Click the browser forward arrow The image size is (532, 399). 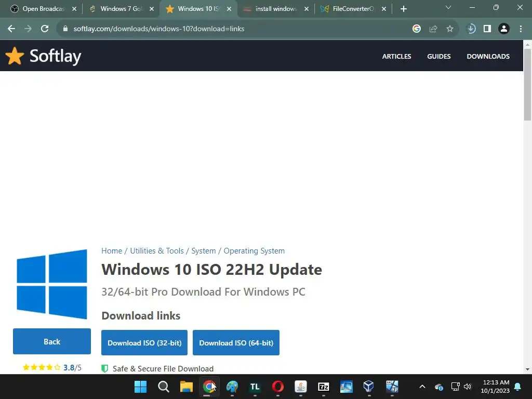click(28, 29)
